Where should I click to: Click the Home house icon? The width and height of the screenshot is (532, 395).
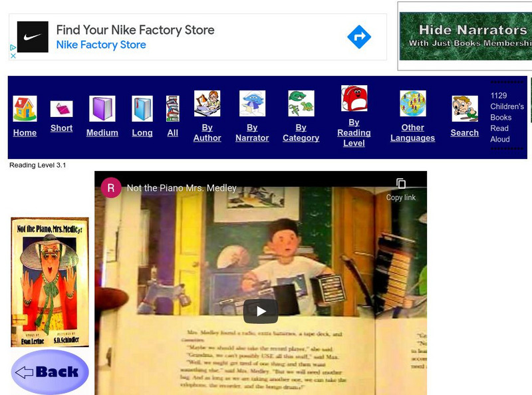[x=25, y=108]
